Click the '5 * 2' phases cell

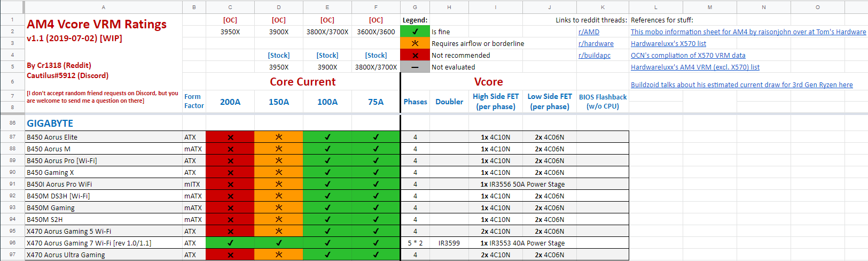(x=415, y=243)
